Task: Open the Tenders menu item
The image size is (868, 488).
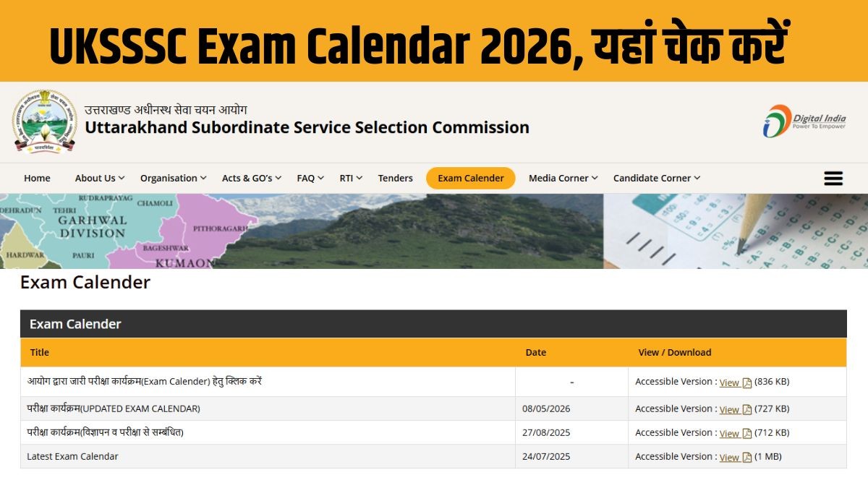Action: pos(396,178)
